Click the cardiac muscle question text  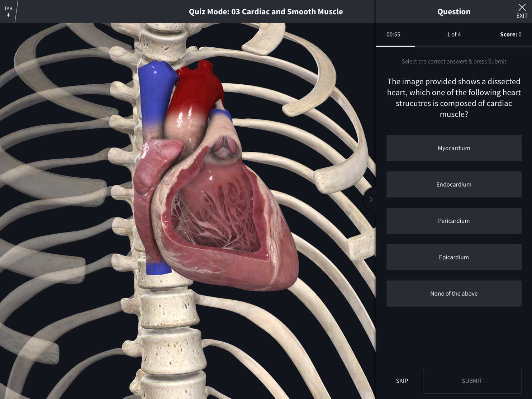point(454,98)
